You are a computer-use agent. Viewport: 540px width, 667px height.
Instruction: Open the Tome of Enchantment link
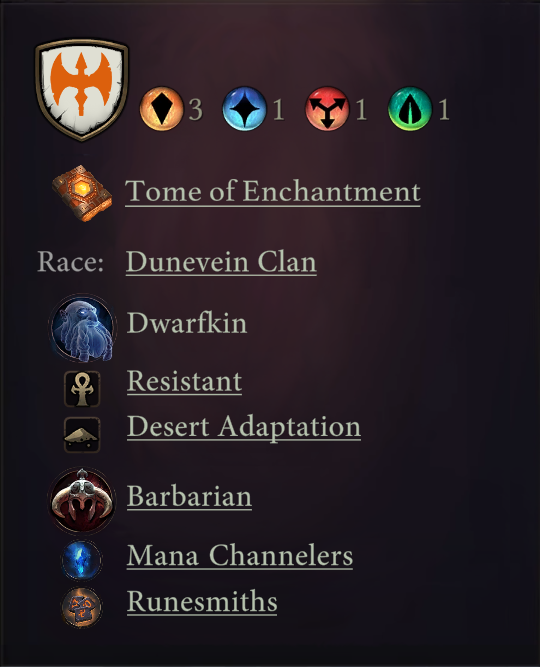coord(273,191)
